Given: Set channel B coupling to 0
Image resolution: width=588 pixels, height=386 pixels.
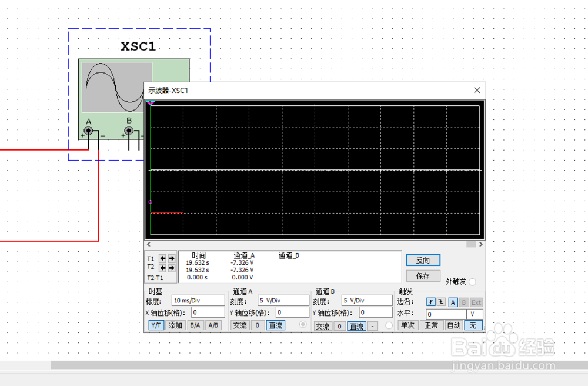Looking at the screenshot, I should [339, 327].
